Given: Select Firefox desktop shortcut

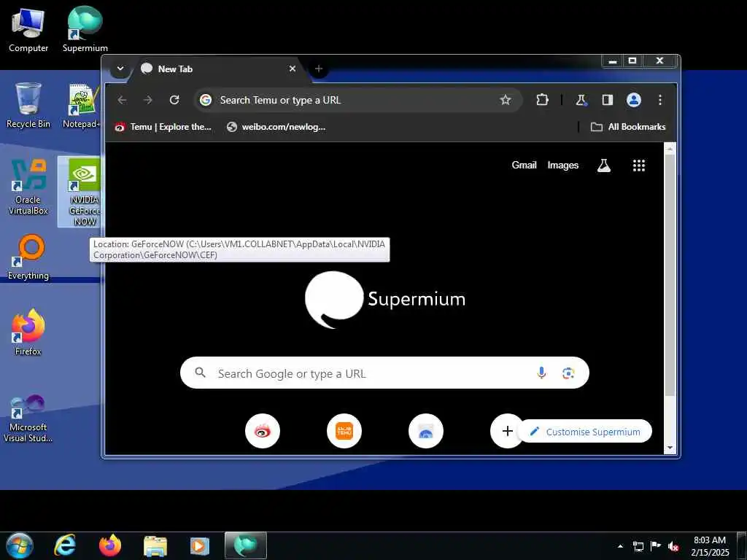Looking at the screenshot, I should pyautogui.click(x=28, y=332).
